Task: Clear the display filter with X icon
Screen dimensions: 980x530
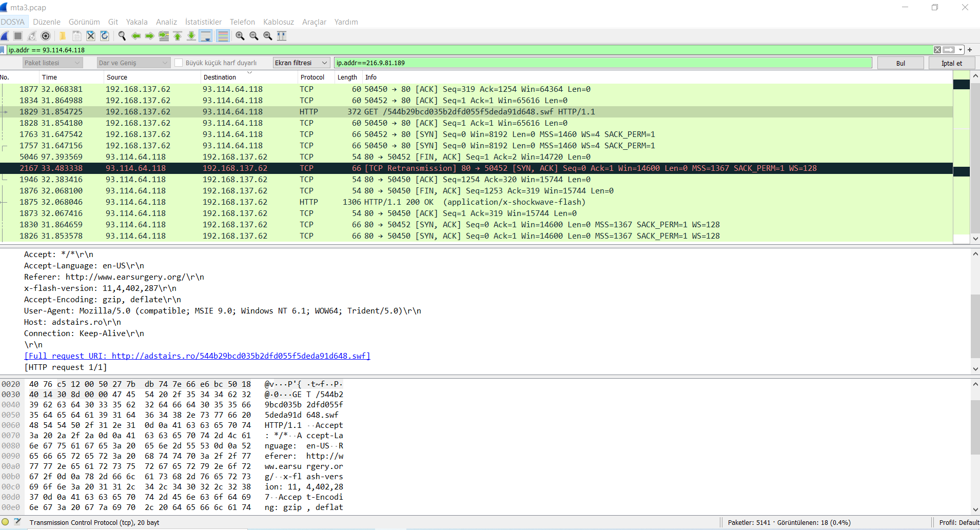Action: [937, 50]
